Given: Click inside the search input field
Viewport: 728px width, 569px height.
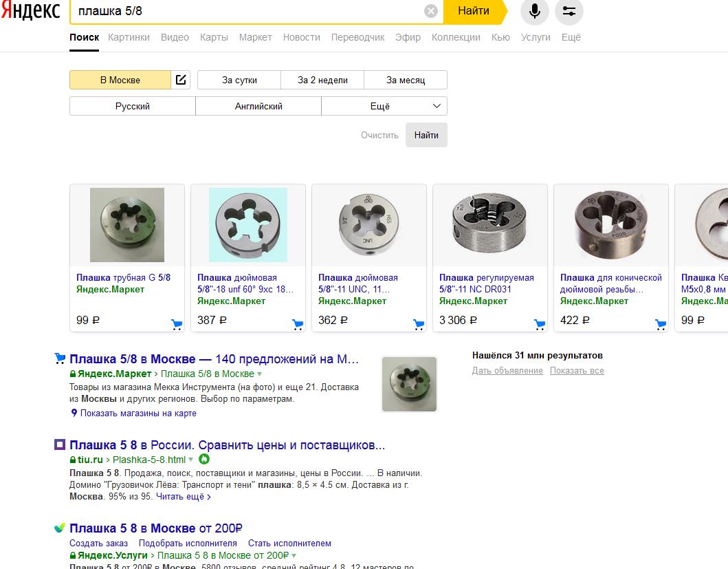Looking at the screenshot, I should [248, 11].
